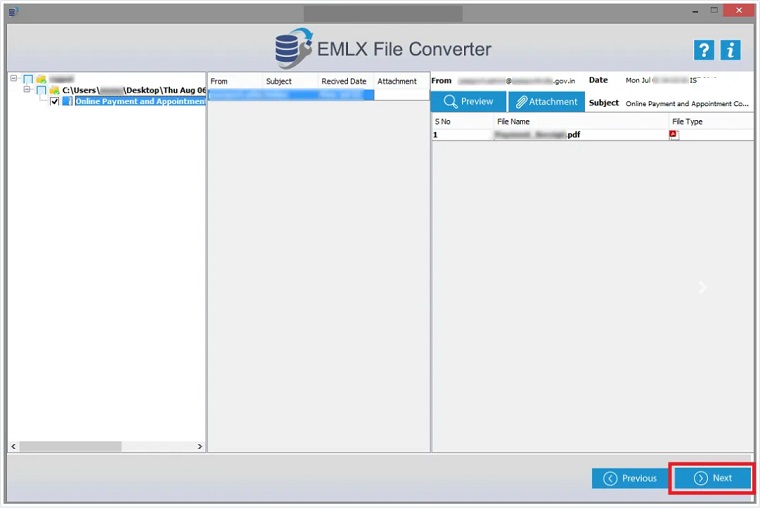Click the EMLX File Converter database logo

point(293,48)
